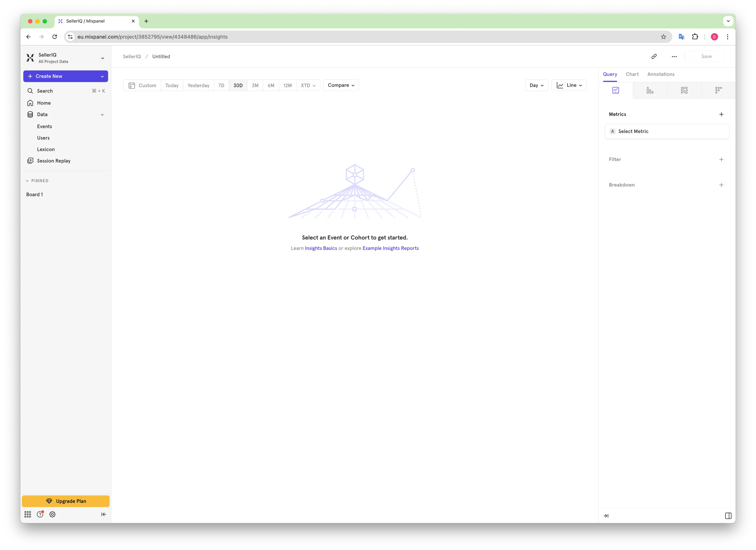The width and height of the screenshot is (756, 550).
Task: Open the Insights Basics link
Action: click(x=321, y=248)
